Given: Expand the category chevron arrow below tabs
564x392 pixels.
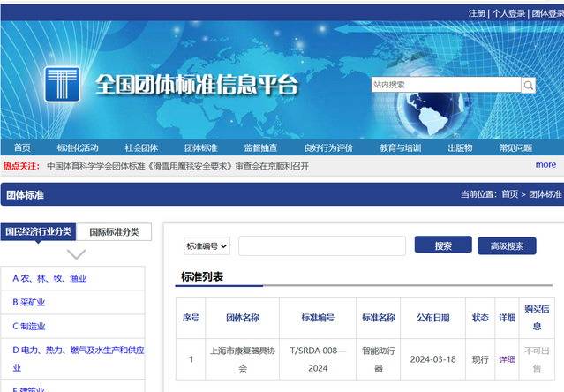Looking at the screenshot, I should click(77, 254).
